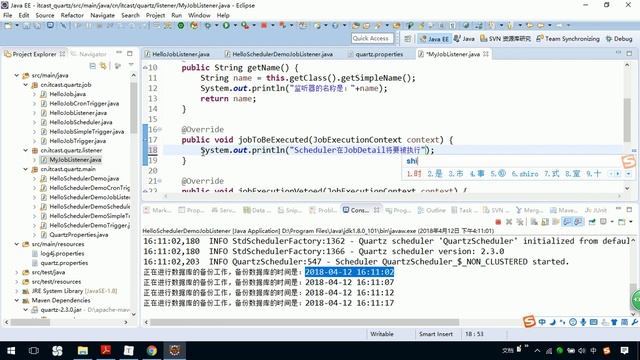640x360 pixels.
Task: Click Remove All Terminated Launches console icon
Action: [x=520, y=222]
